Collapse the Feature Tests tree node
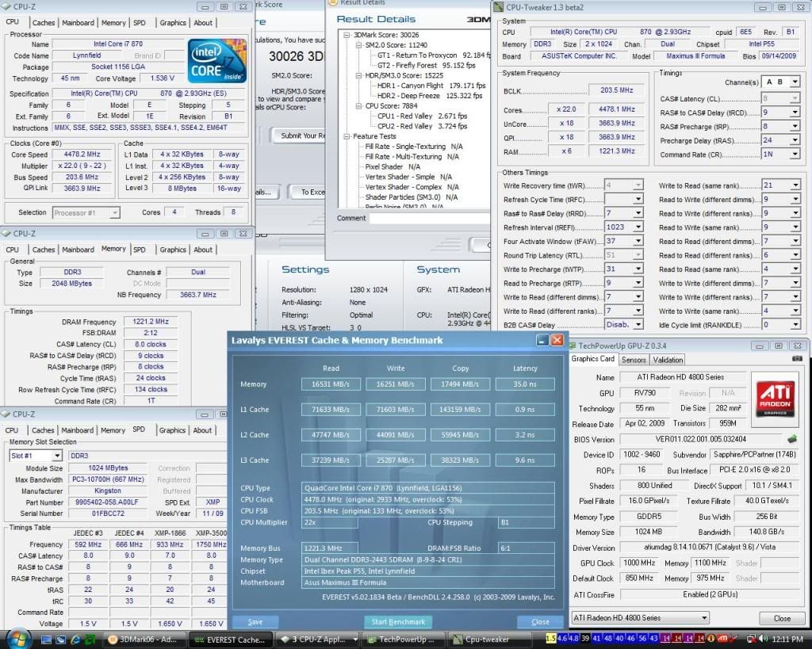812x649 pixels. pyautogui.click(x=347, y=136)
